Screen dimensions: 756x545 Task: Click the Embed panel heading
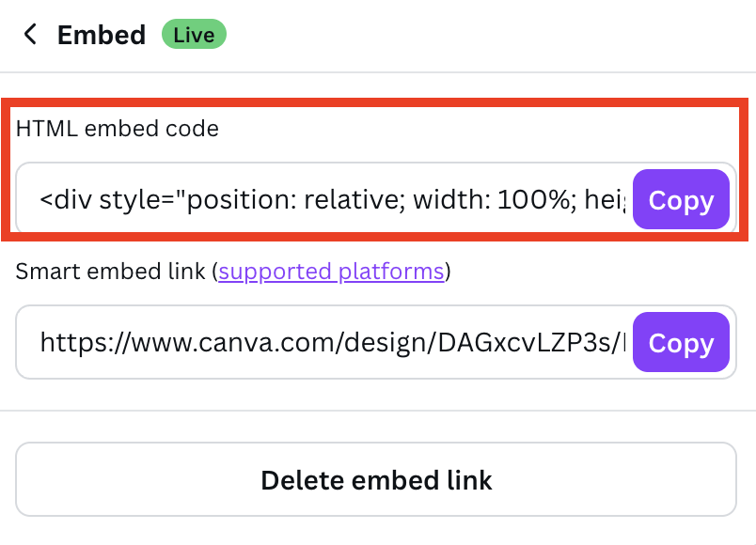coord(101,36)
